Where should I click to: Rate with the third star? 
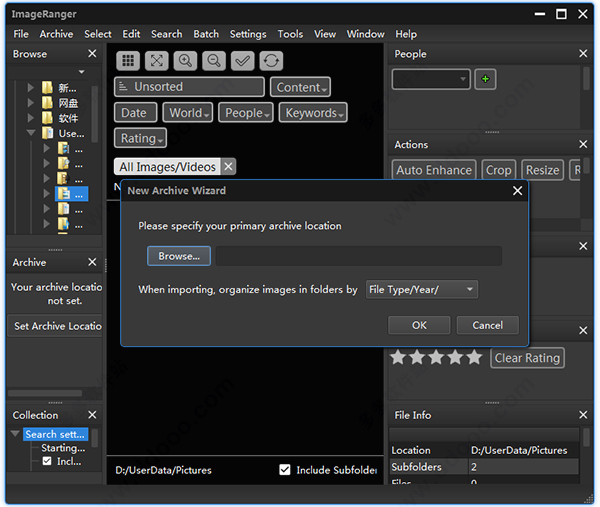click(x=436, y=357)
